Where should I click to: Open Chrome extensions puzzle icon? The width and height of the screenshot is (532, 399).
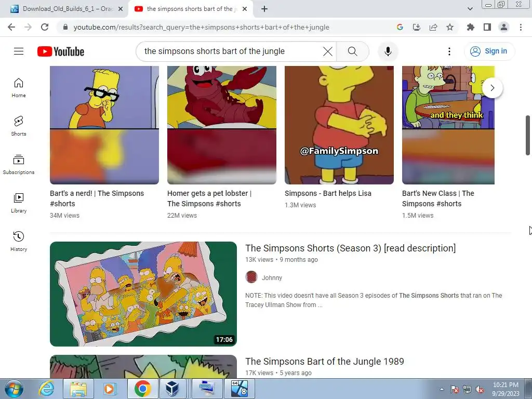(x=470, y=27)
